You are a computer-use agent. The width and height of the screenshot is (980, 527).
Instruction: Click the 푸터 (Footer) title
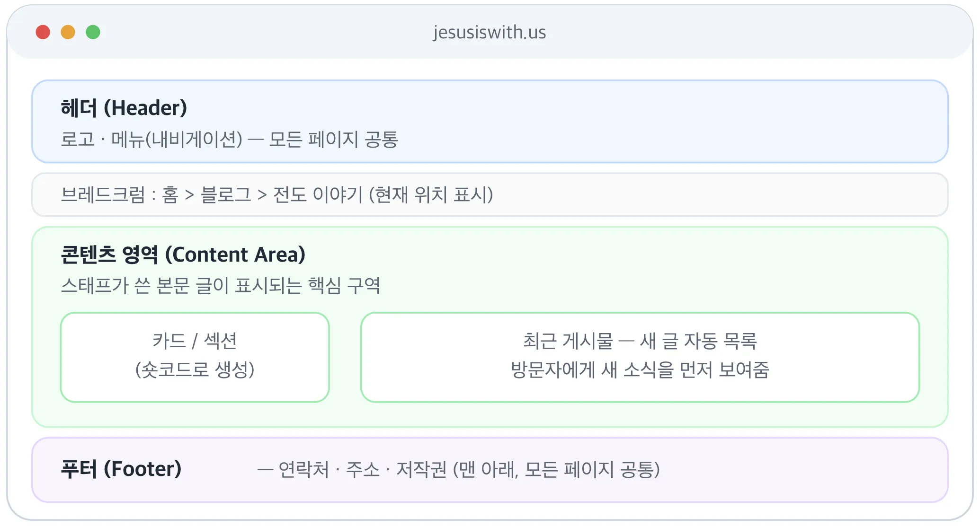coord(121,469)
